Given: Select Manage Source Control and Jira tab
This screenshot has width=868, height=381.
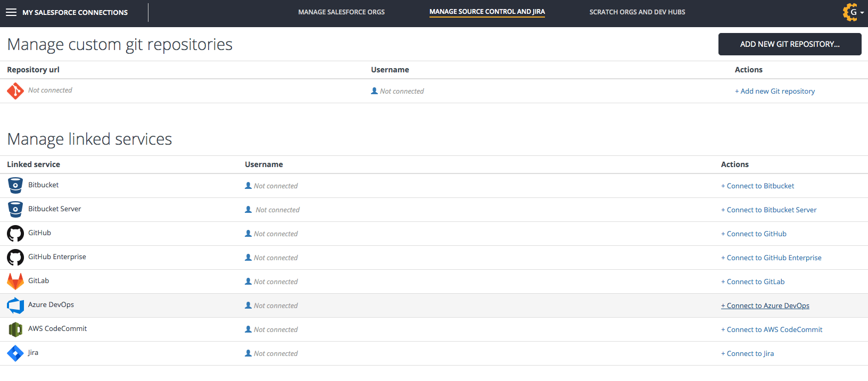Looking at the screenshot, I should pos(487,12).
